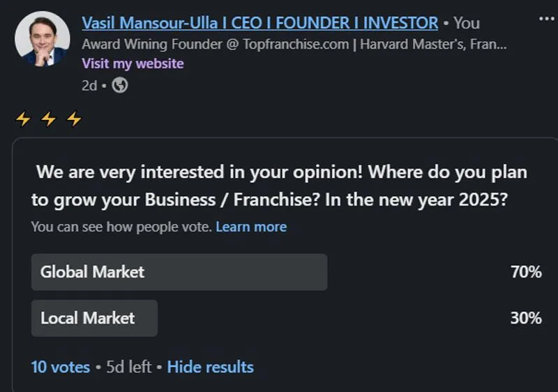Click the Award Wining Founder headline text
This screenshot has height=392, width=558.
(293, 44)
